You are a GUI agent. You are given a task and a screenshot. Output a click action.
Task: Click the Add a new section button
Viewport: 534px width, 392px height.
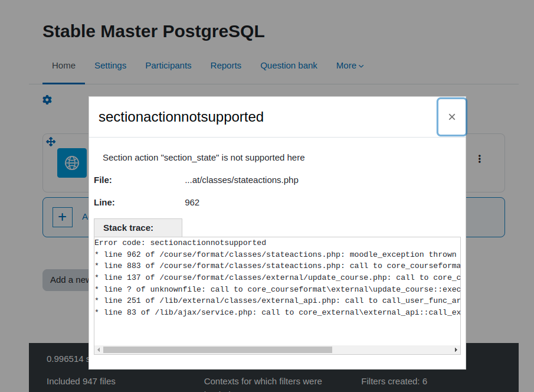click(x=65, y=280)
